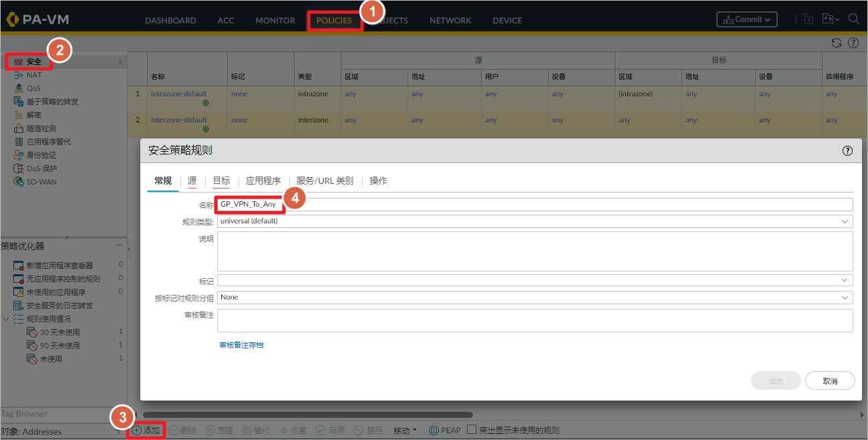Select 基于策略的转发 in the sidebar

point(52,102)
